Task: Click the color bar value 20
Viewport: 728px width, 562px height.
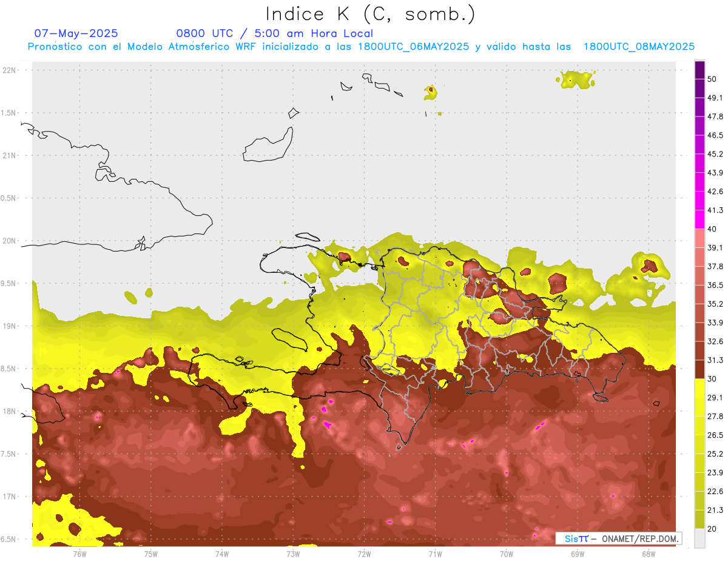Action: tap(712, 529)
